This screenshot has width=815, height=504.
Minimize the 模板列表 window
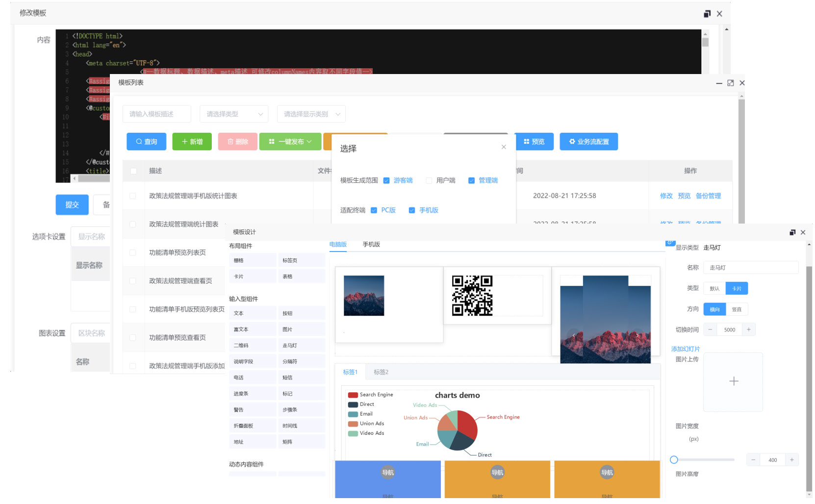click(x=719, y=83)
